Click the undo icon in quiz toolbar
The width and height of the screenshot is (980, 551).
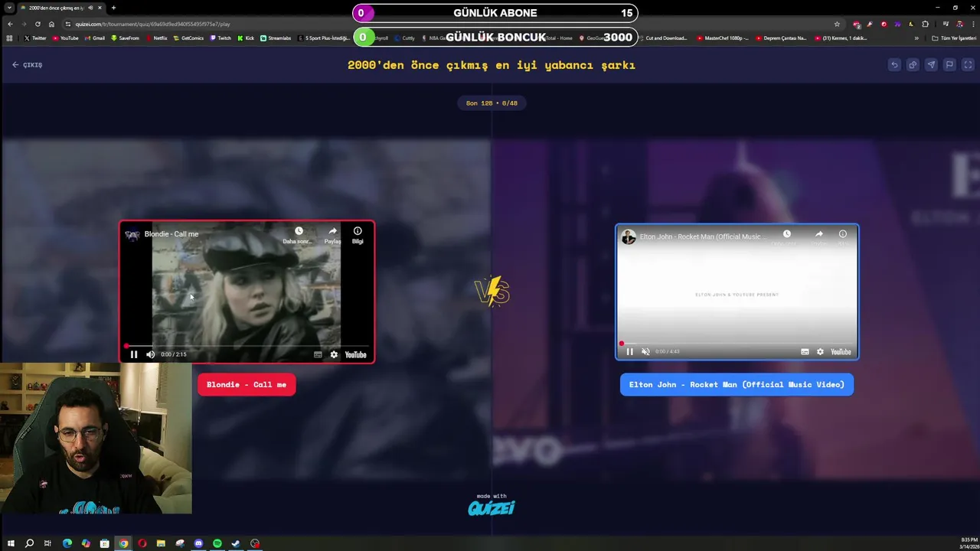(x=894, y=65)
